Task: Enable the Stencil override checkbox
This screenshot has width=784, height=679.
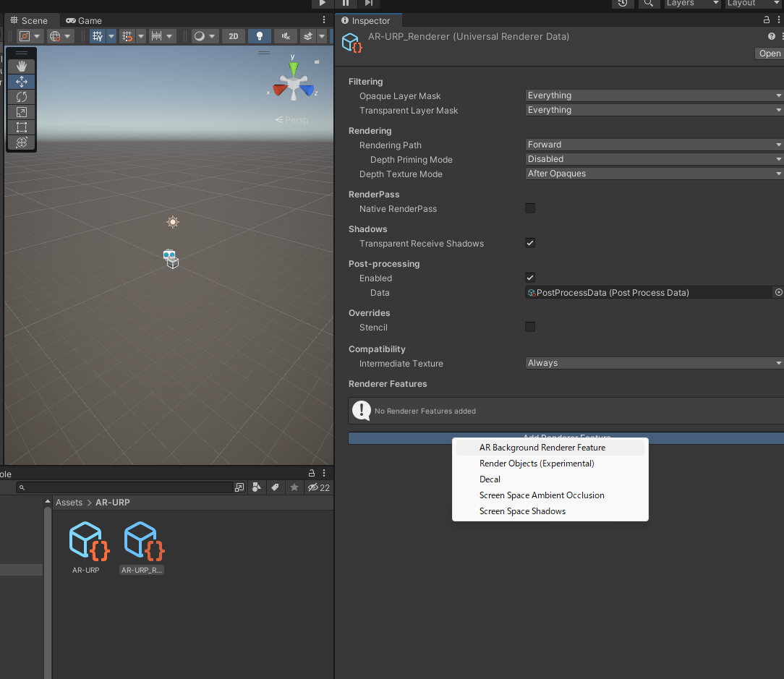Action: [530, 327]
